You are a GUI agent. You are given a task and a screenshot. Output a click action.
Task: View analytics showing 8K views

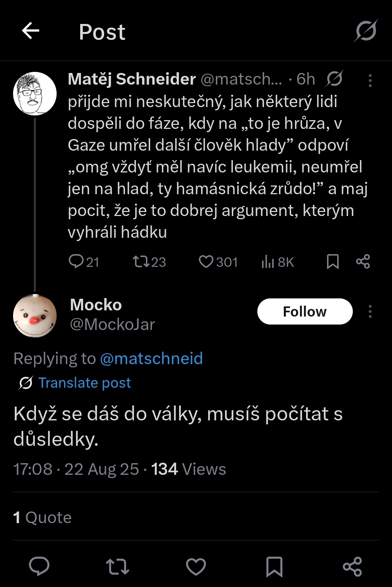(x=278, y=262)
